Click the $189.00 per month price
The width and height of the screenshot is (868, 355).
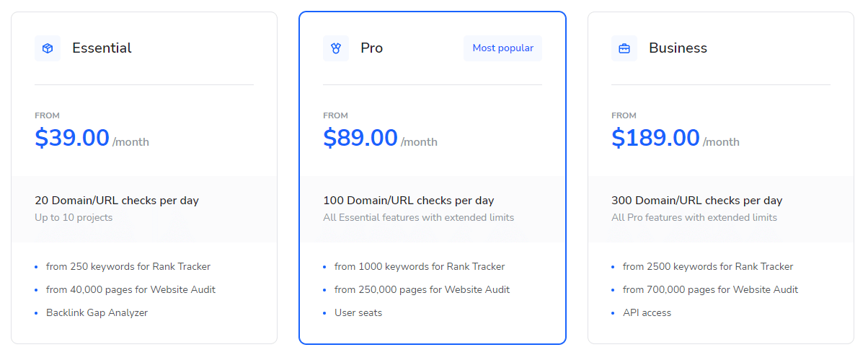pyautogui.click(x=676, y=137)
